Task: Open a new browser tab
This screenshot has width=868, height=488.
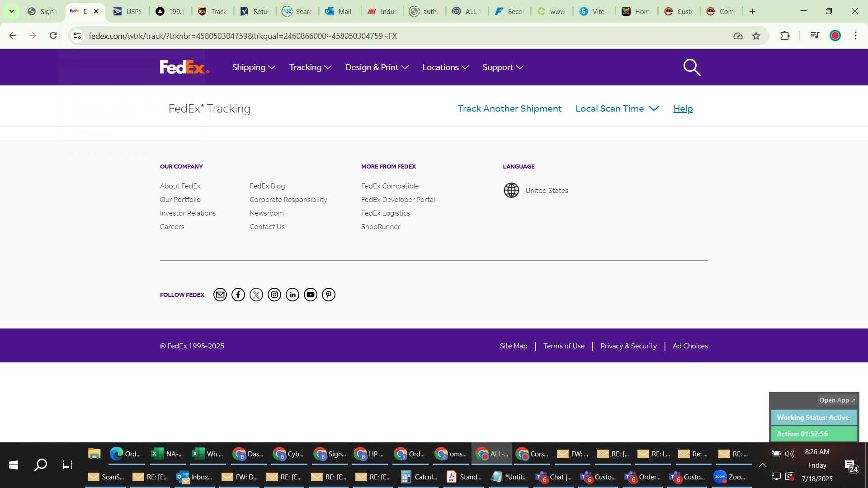Action: click(x=752, y=11)
